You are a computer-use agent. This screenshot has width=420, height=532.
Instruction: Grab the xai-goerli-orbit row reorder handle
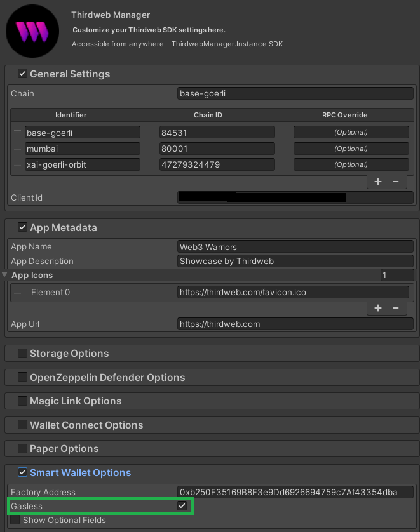pyautogui.click(x=17, y=164)
